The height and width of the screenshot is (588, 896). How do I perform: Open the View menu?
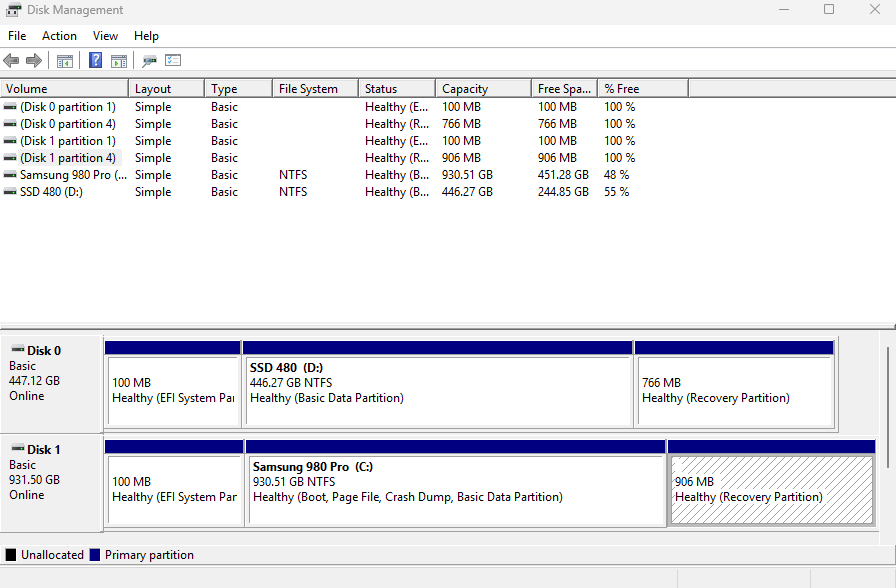(105, 36)
